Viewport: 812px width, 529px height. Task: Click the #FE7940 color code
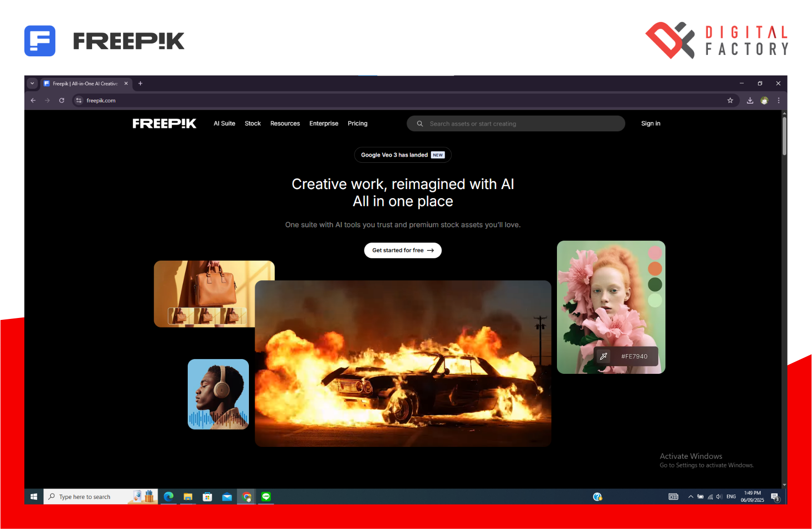pos(634,357)
